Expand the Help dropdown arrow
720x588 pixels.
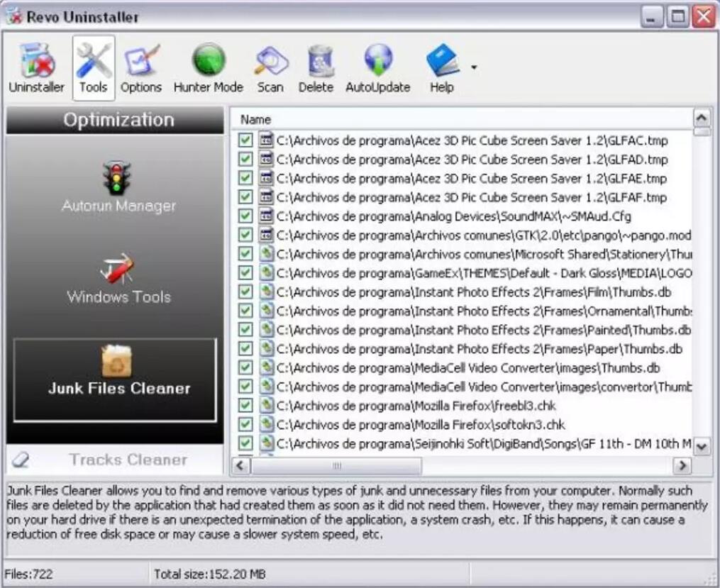(x=474, y=67)
